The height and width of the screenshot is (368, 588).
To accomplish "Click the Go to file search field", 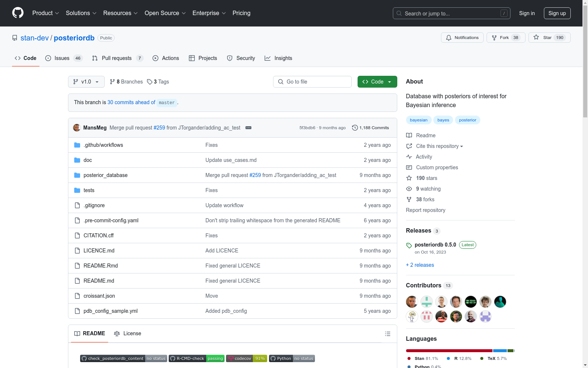I will coord(312,82).
